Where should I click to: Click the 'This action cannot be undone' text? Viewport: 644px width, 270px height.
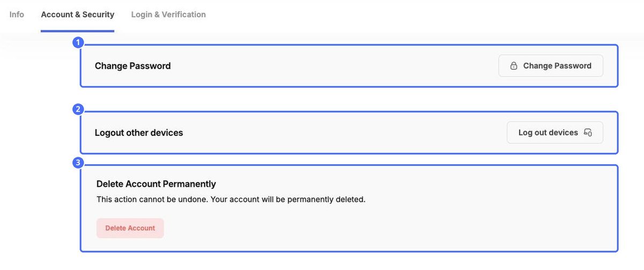[152, 199]
